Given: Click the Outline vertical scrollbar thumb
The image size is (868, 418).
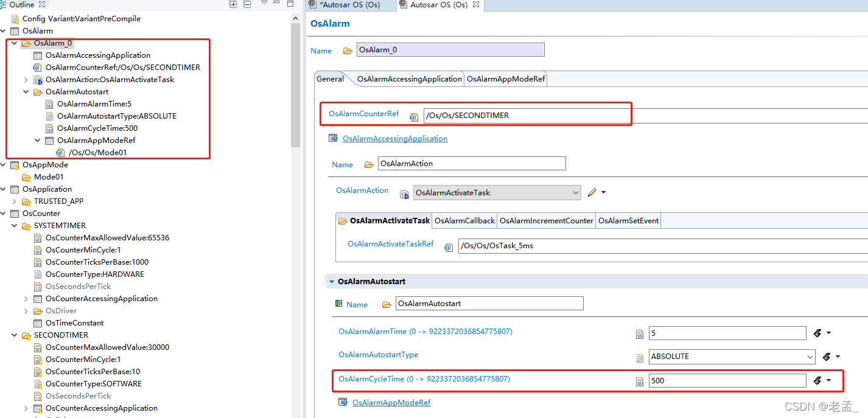Looking at the screenshot, I should pos(296,85).
